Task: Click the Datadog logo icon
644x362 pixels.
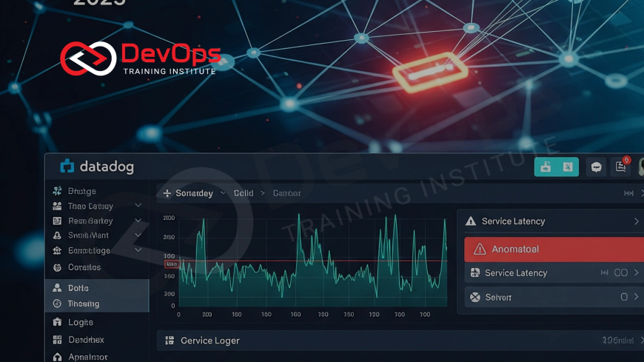Action: point(67,167)
